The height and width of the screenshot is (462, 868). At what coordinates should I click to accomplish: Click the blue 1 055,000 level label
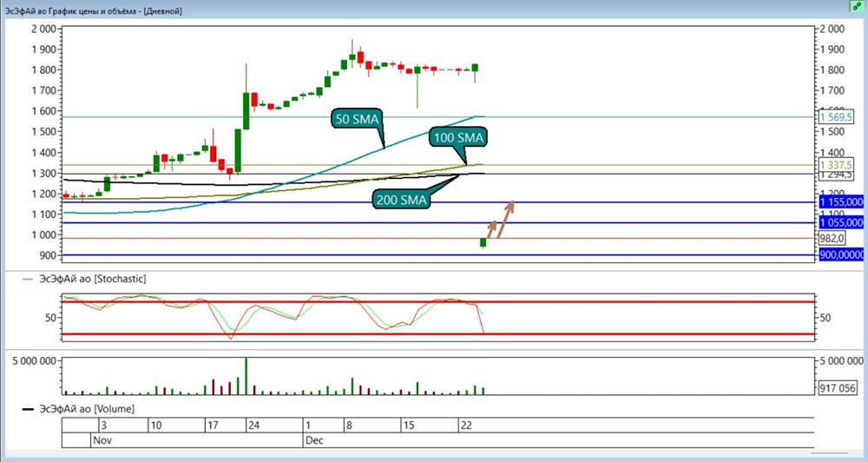pos(841,222)
